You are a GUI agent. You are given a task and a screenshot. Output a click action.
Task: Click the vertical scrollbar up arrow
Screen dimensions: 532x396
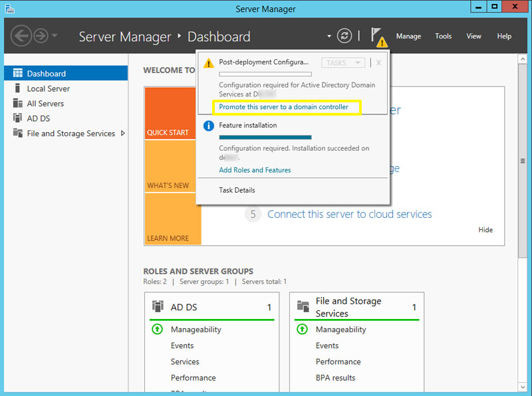pyautogui.click(x=523, y=59)
